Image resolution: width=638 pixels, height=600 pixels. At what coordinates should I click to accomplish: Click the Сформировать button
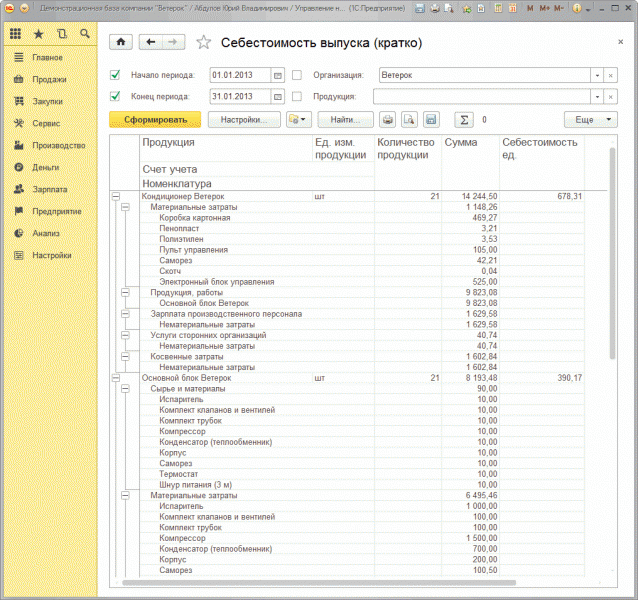point(155,120)
